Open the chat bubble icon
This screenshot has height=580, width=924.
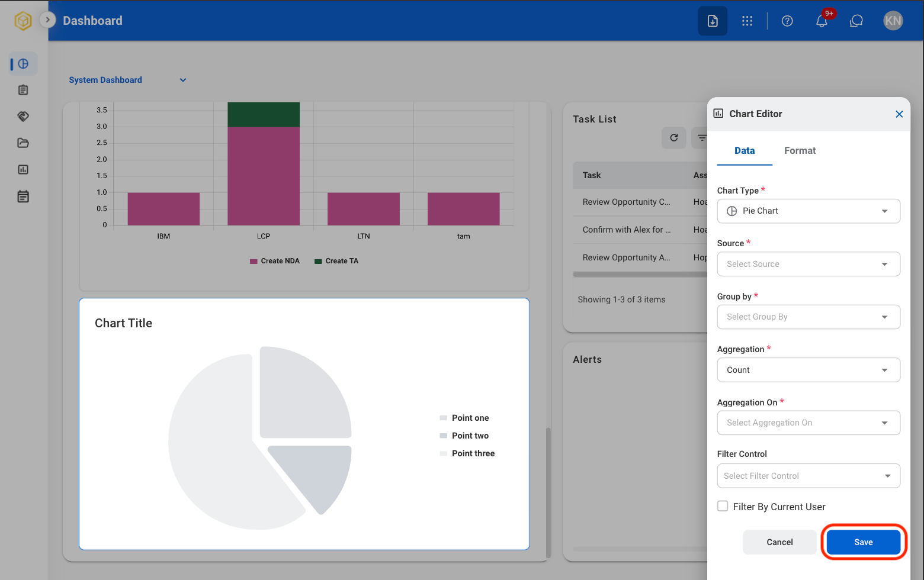tap(856, 21)
